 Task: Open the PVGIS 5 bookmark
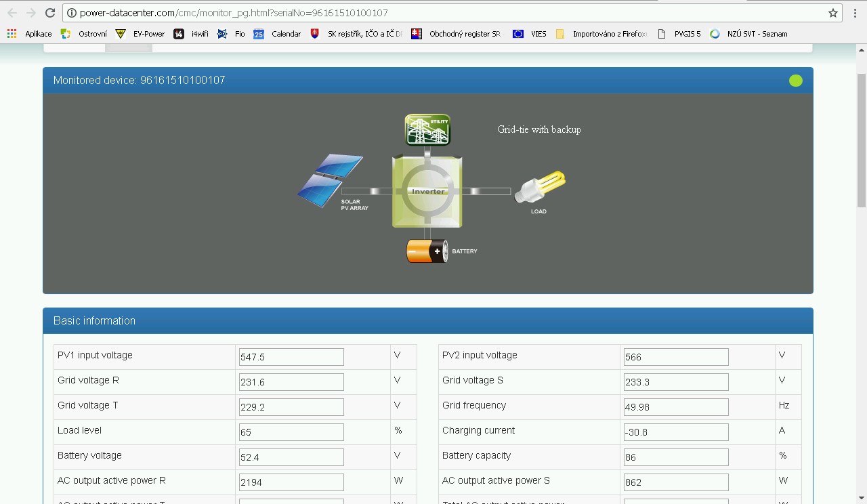tap(679, 34)
